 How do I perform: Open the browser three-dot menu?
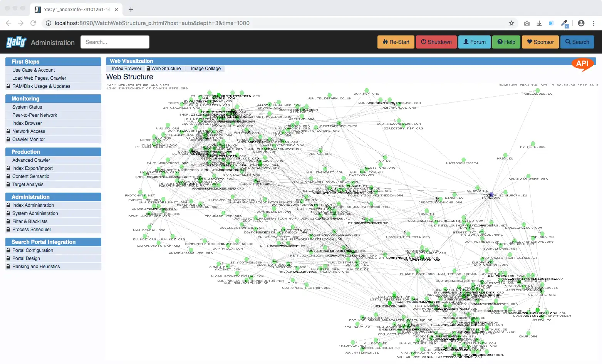click(x=594, y=23)
